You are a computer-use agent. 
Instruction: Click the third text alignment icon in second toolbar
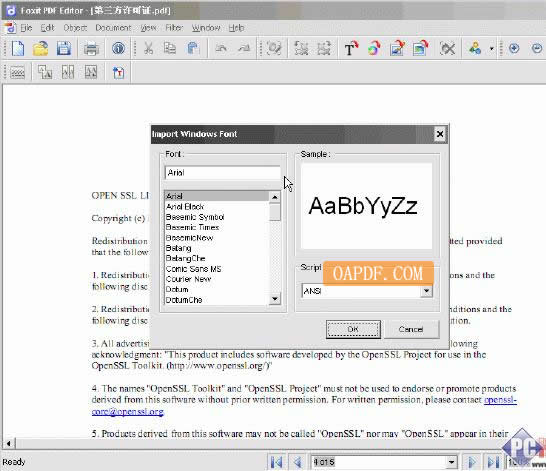(91, 72)
